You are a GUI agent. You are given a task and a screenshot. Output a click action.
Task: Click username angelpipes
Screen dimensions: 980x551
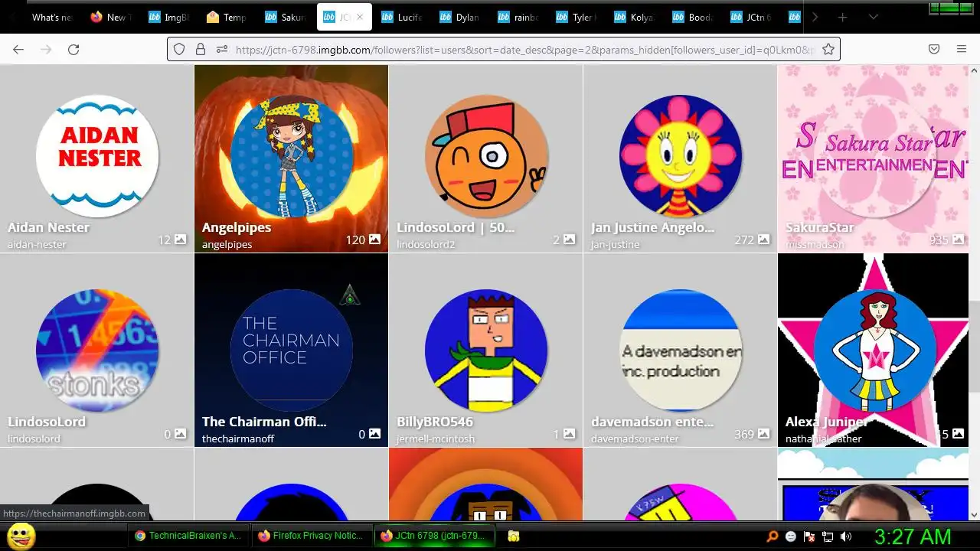pos(227,245)
